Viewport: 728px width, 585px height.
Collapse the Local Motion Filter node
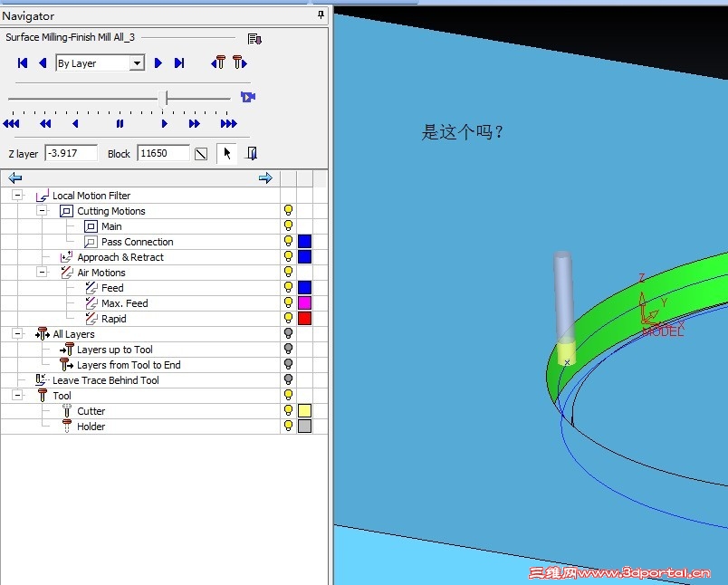pyautogui.click(x=17, y=195)
